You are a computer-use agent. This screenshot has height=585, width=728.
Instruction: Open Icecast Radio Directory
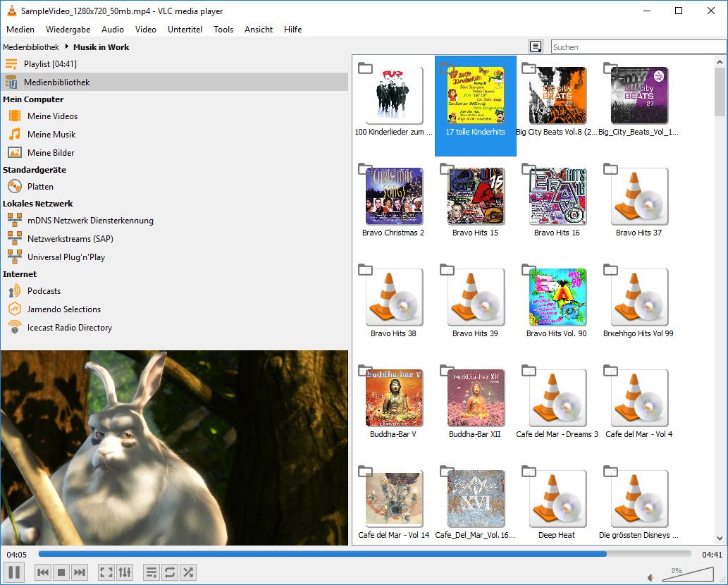point(174,328)
